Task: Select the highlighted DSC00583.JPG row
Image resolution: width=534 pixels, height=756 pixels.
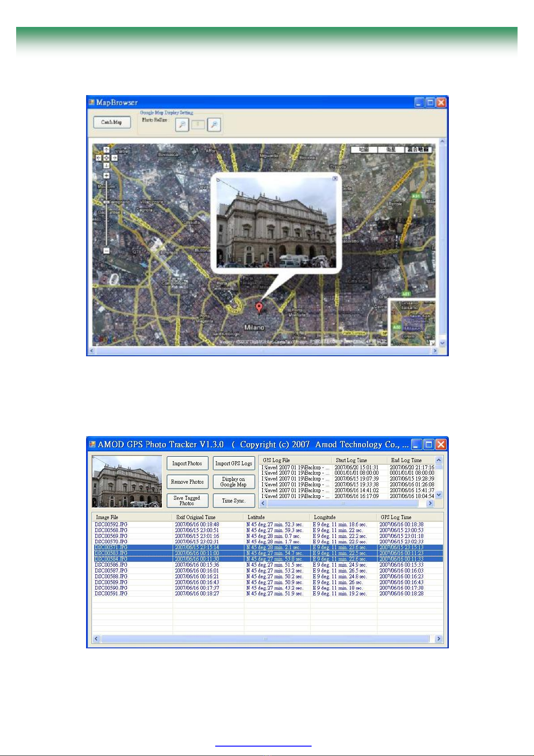Action: [268, 553]
